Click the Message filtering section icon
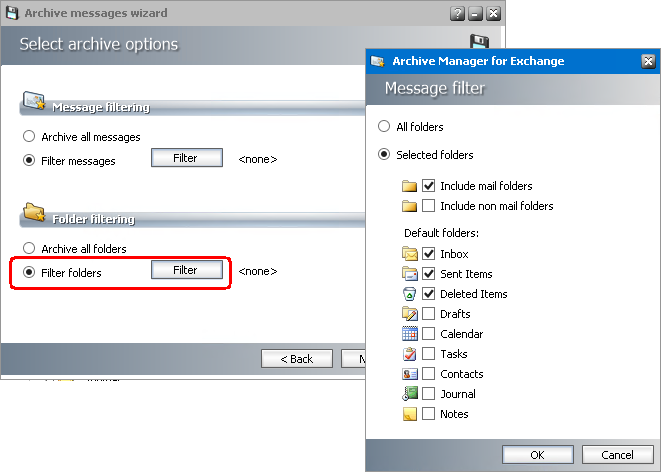 [x=34, y=101]
